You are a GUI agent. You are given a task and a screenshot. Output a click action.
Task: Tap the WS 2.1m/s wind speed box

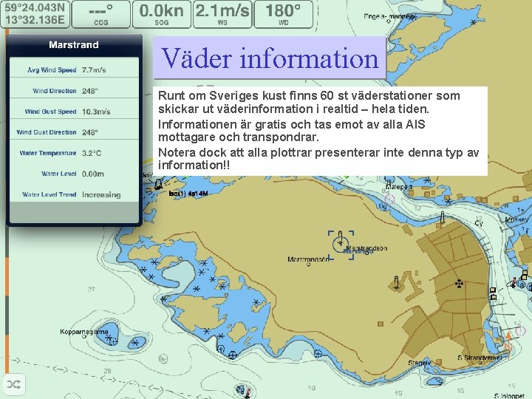pyautogui.click(x=222, y=14)
